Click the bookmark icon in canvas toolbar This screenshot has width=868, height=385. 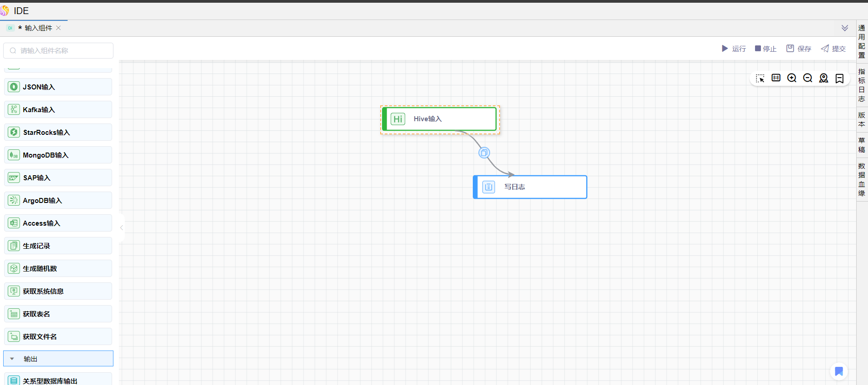click(839, 78)
